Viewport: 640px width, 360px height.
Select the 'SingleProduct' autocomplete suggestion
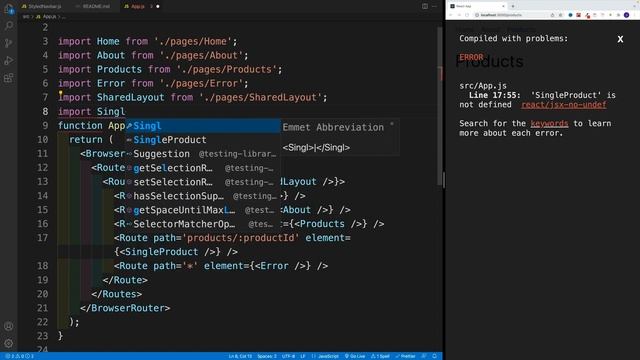pos(202,140)
